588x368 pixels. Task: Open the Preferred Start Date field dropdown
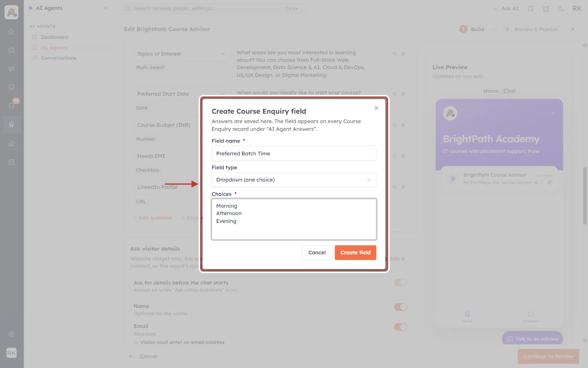click(181, 94)
